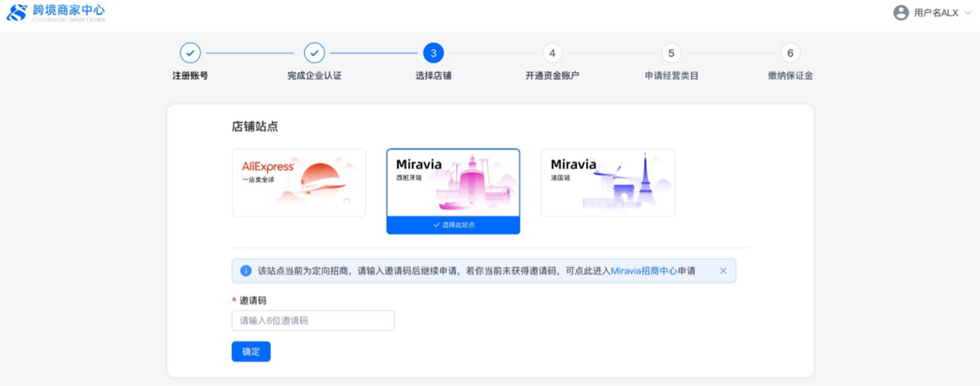Expand the 用户名ALX account dropdown arrow
Image resolution: width=980 pixels, height=386 pixels.
[967, 13]
